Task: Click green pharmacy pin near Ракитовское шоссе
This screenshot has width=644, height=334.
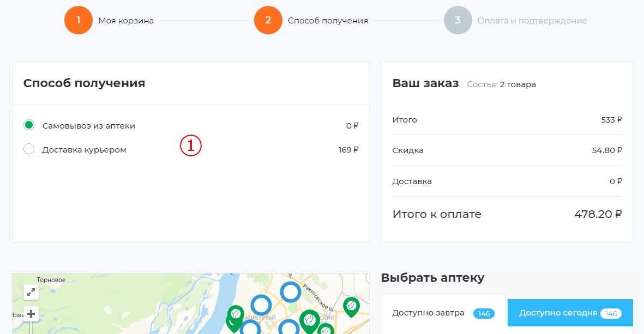Action: point(351,306)
